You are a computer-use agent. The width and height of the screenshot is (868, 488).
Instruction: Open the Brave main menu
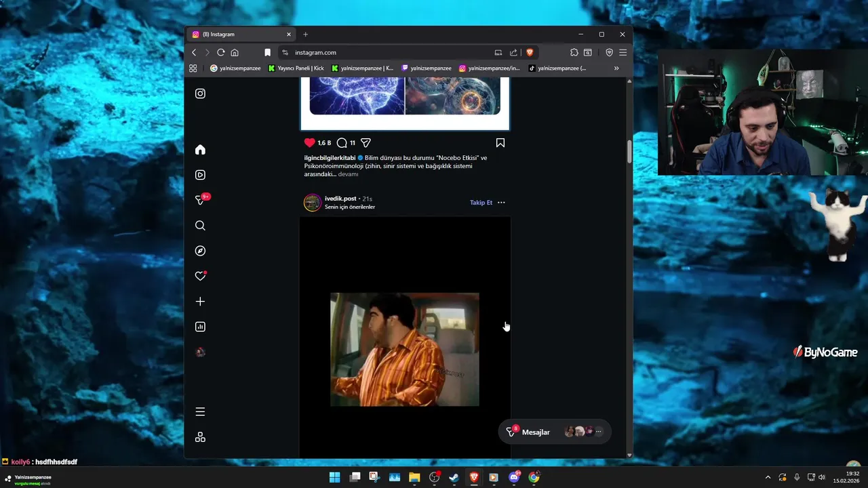[623, 52]
